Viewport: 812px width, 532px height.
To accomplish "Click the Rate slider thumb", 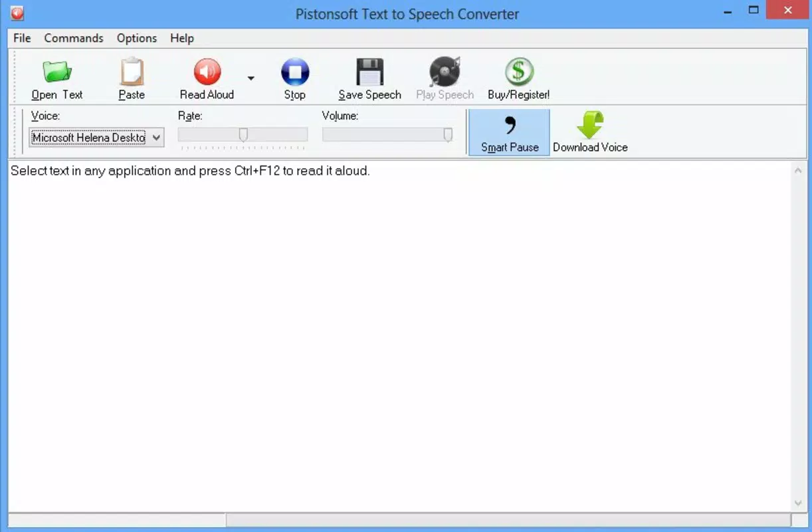I will (x=243, y=135).
